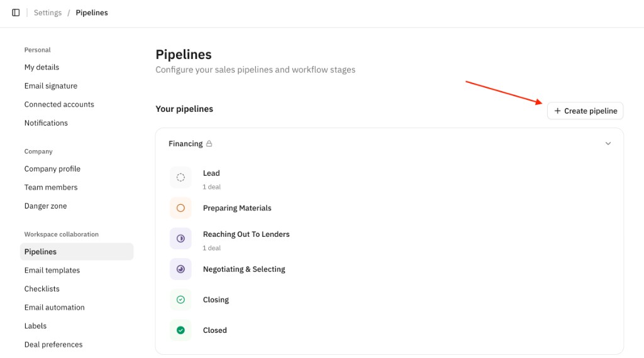Click the Closed stage filled checkmark icon

pos(180,330)
